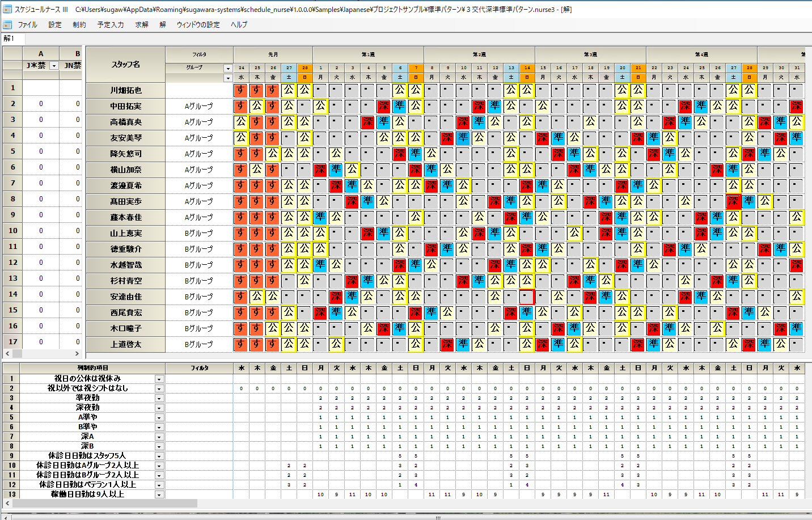Select 横山加奈's 準 shift on day 2
This screenshot has height=520, width=812.
pyautogui.click(x=336, y=170)
